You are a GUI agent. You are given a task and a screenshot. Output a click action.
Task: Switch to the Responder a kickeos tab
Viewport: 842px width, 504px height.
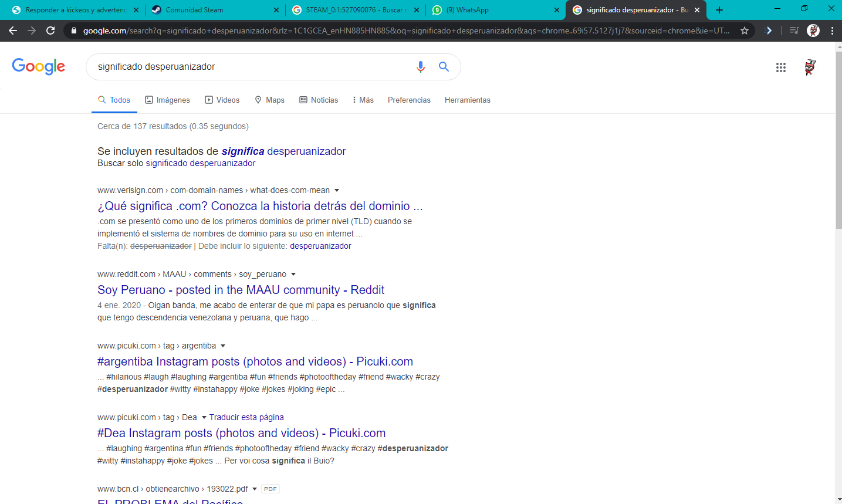click(x=75, y=10)
